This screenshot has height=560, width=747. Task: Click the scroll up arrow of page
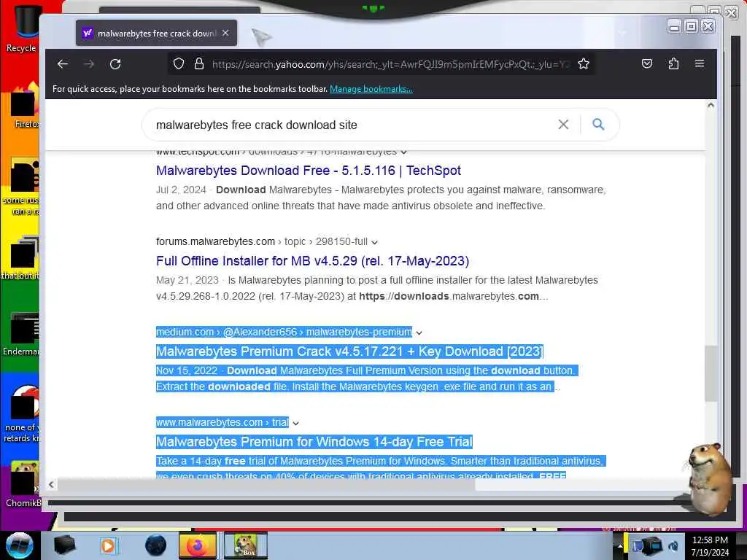[711, 106]
